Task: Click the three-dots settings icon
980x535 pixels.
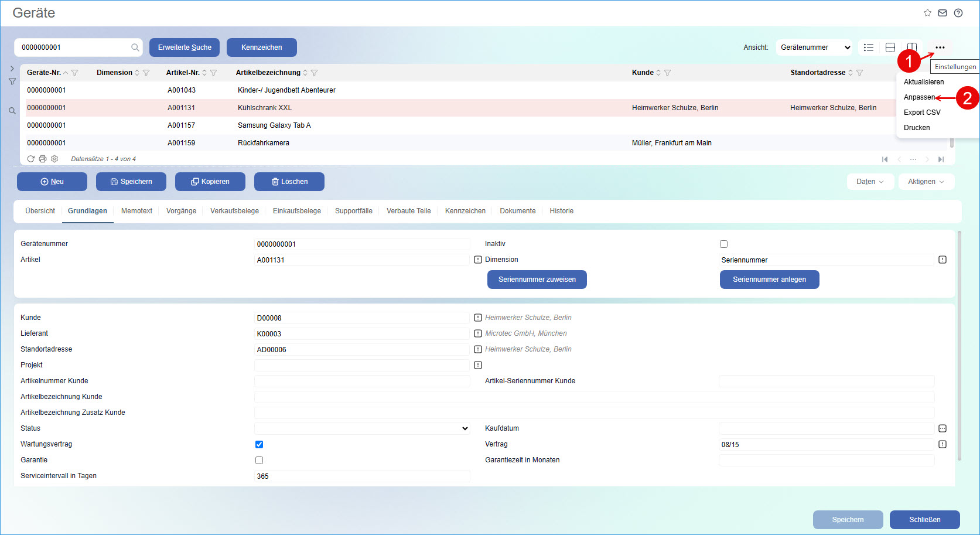Action: coord(940,47)
